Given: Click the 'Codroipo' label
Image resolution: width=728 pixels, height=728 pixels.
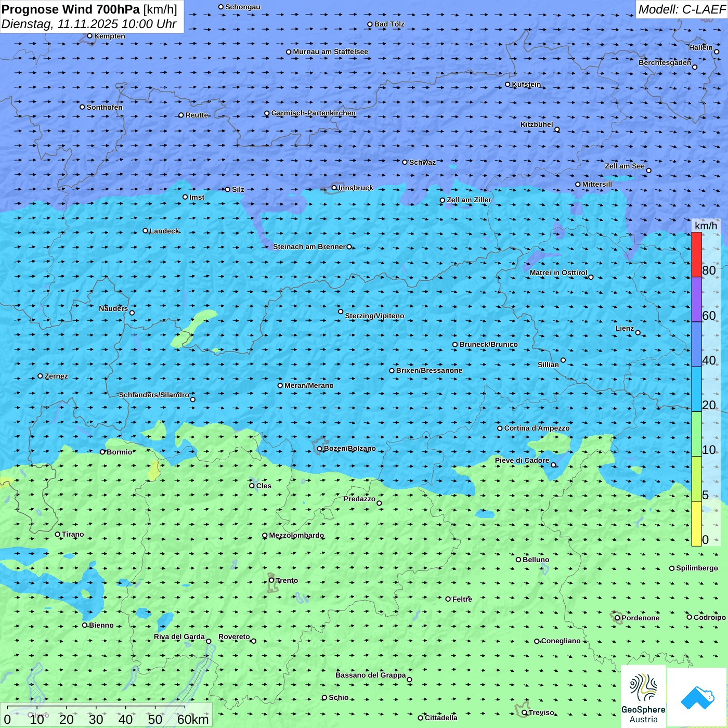Looking at the screenshot, I should pos(710,617).
